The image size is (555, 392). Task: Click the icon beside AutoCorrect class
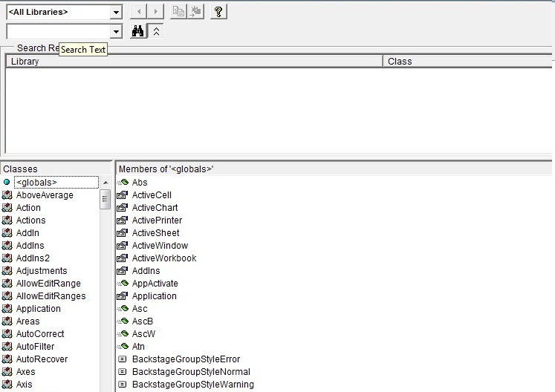tap(7, 333)
